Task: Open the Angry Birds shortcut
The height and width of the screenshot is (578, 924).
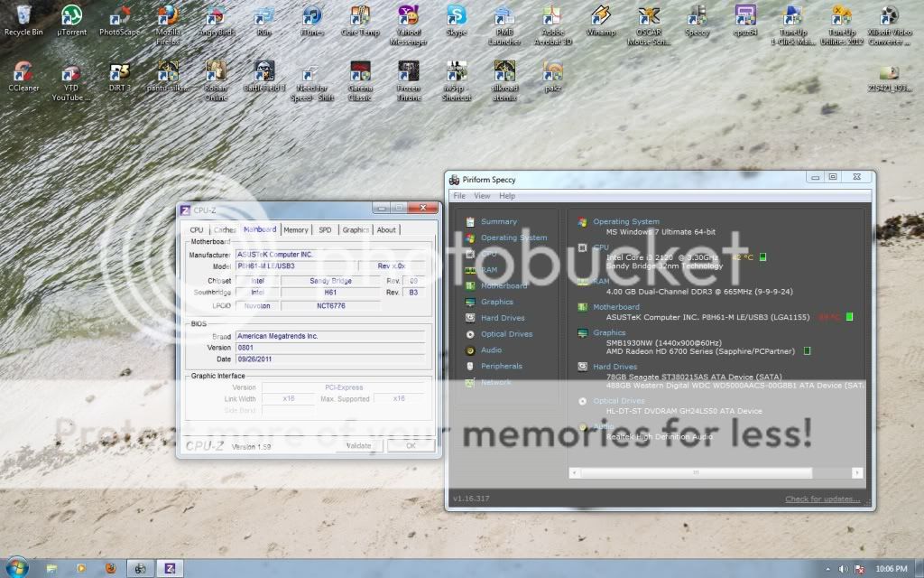Action: [x=216, y=21]
